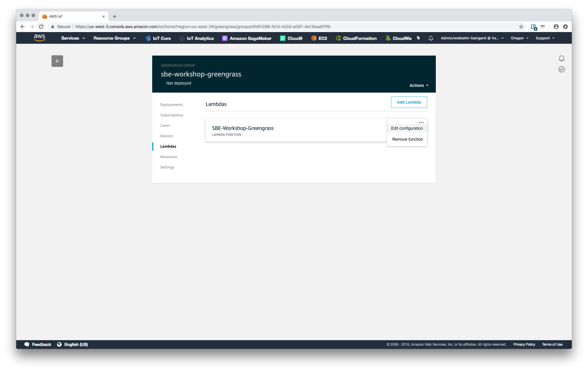This screenshot has width=588, height=372.
Task: Bookmark this page with star icon
Action: pos(521,27)
